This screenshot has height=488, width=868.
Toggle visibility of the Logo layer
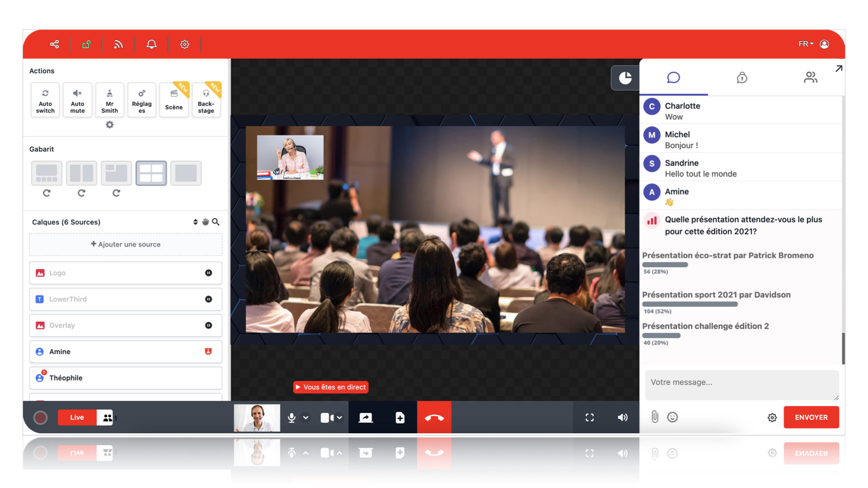208,273
